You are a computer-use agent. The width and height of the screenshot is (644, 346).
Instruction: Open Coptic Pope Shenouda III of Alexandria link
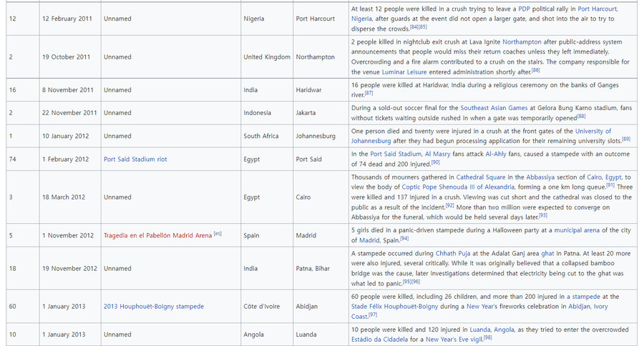459,187
